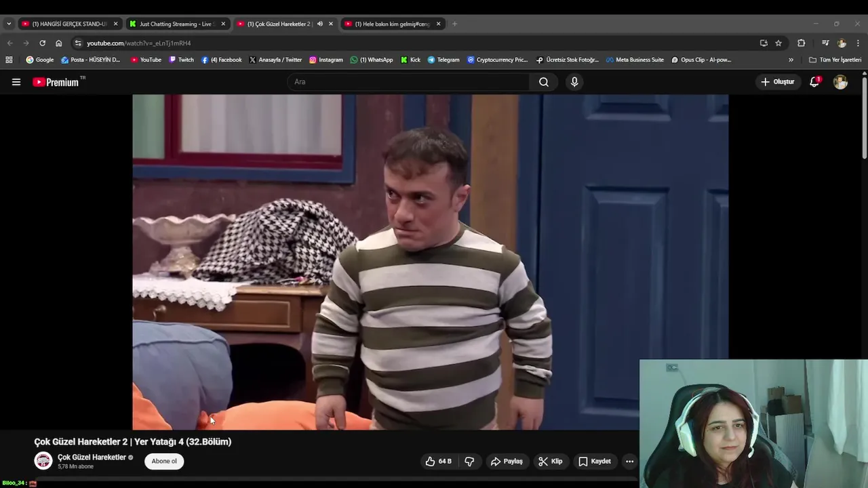The image size is (868, 488).
Task: Open Çok Güzel Hareketler channel name link
Action: (92, 457)
